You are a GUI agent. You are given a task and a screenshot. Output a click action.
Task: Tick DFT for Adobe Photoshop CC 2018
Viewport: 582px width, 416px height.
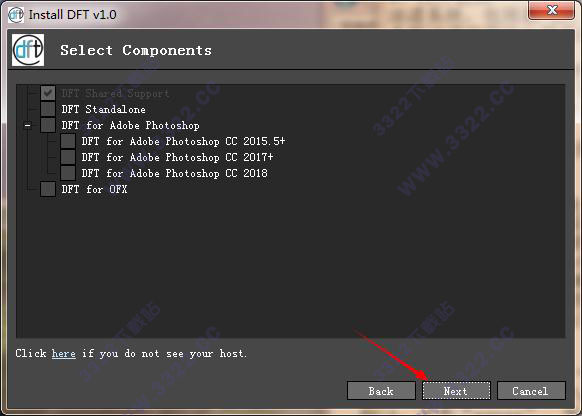(x=68, y=173)
